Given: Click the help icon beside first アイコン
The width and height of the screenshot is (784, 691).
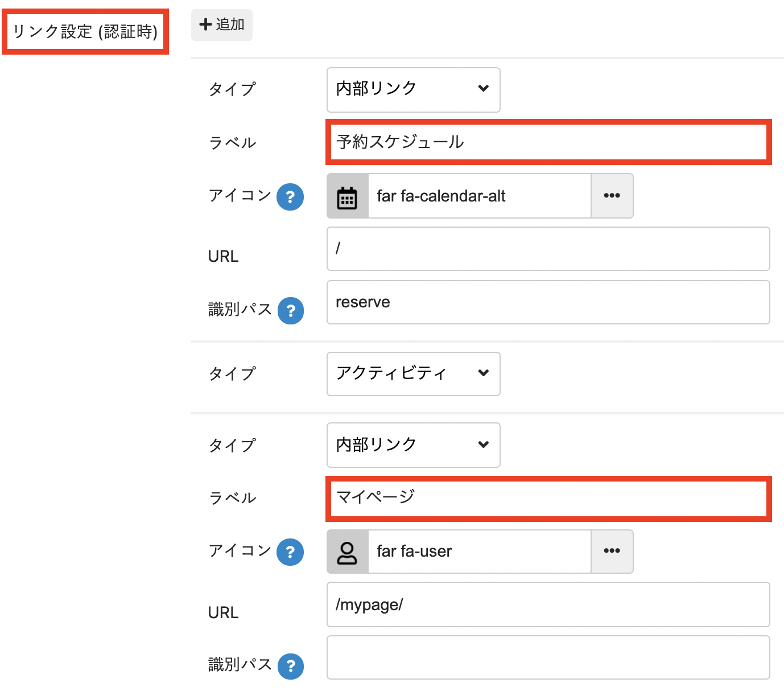Looking at the screenshot, I should (290, 197).
